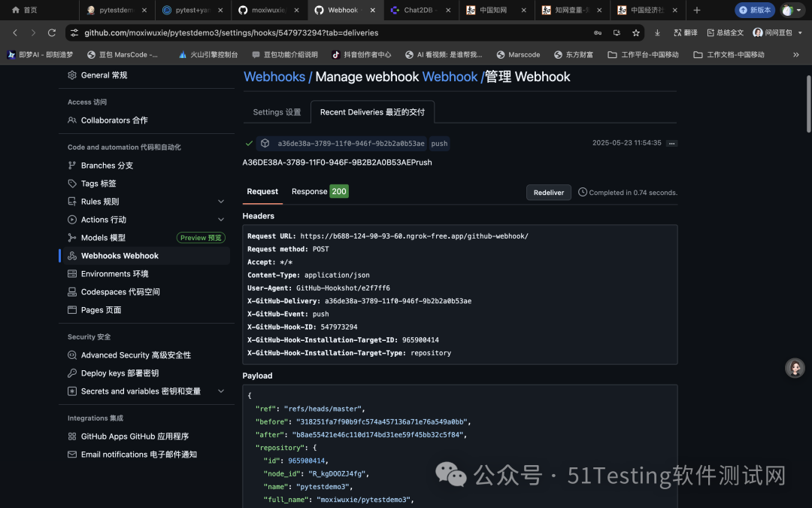Viewport: 812px width, 508px height.
Task: Click the 新版本 update button
Action: click(x=755, y=10)
